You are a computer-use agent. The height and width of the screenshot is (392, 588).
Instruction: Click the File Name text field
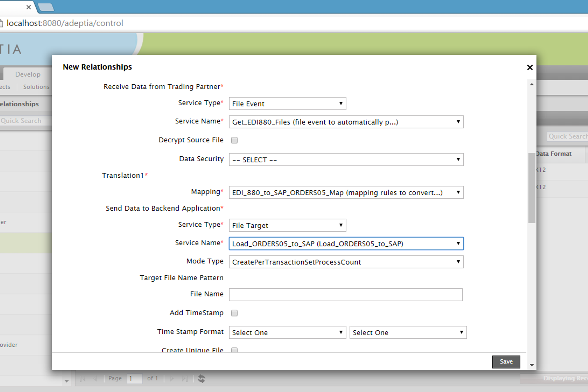coord(345,295)
